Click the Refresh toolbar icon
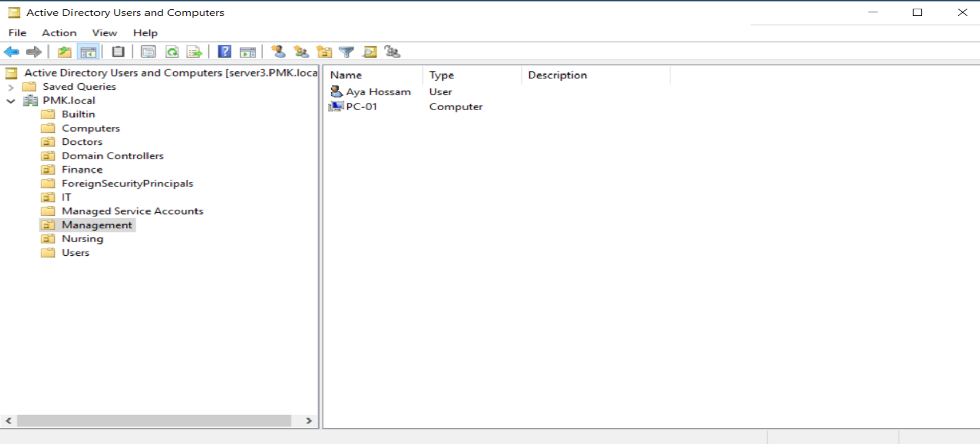980x444 pixels. click(172, 52)
